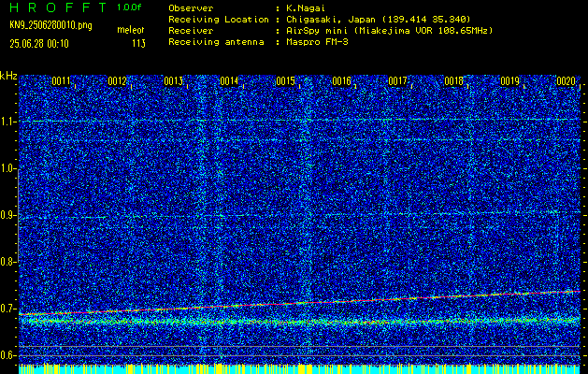
Task: Click the 0013 time marker
Action: 173,81
